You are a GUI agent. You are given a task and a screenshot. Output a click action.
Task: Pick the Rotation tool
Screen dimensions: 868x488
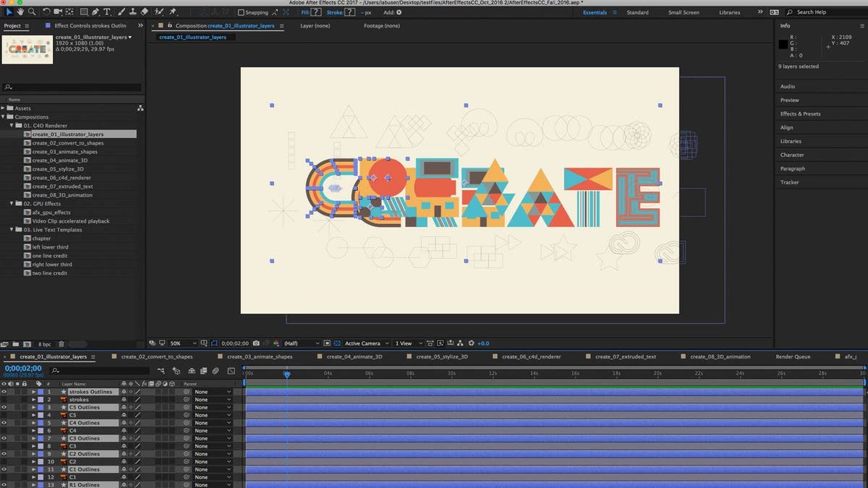(x=46, y=12)
